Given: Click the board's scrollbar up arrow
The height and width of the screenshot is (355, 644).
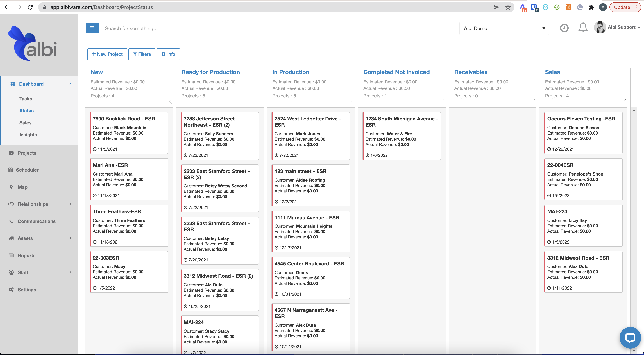Looking at the screenshot, I should pos(634,110).
